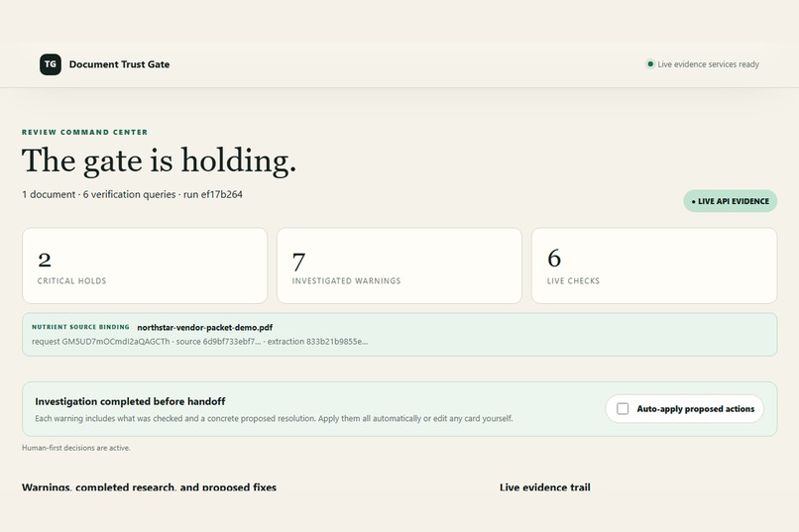Click the 'Each warning includes what was checked' description
This screenshot has width=799, height=532.
pos(274,418)
